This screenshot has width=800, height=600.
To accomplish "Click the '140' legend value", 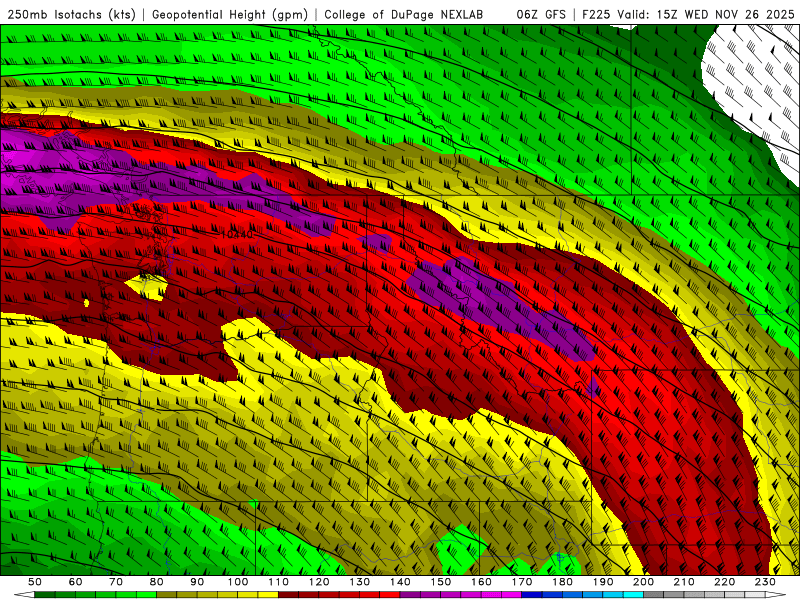I will pos(400,582).
